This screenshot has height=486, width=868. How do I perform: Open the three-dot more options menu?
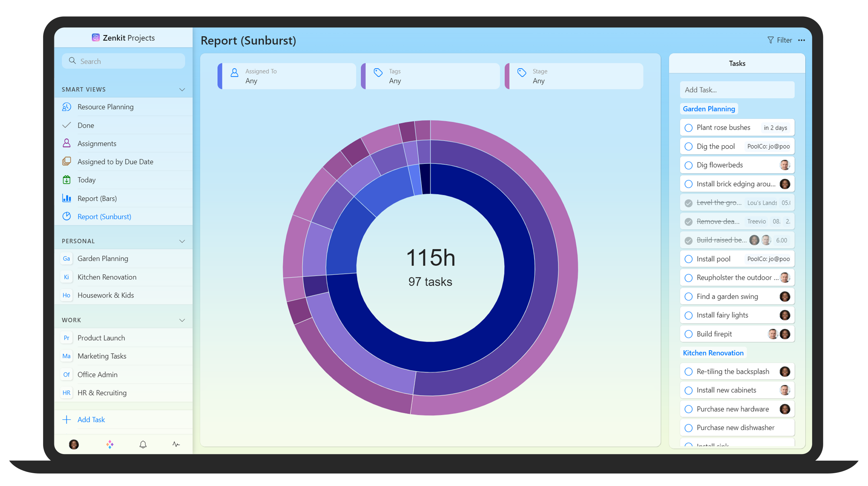click(x=801, y=40)
